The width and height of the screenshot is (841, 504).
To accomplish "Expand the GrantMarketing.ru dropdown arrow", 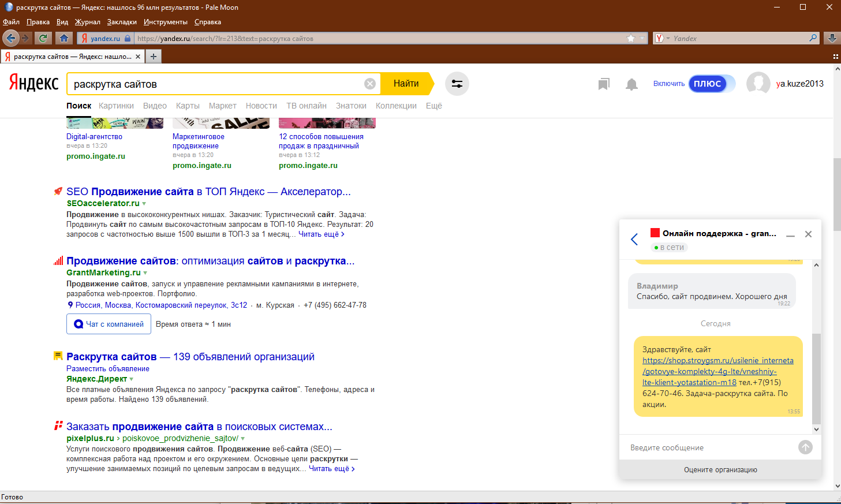I will coord(145,273).
